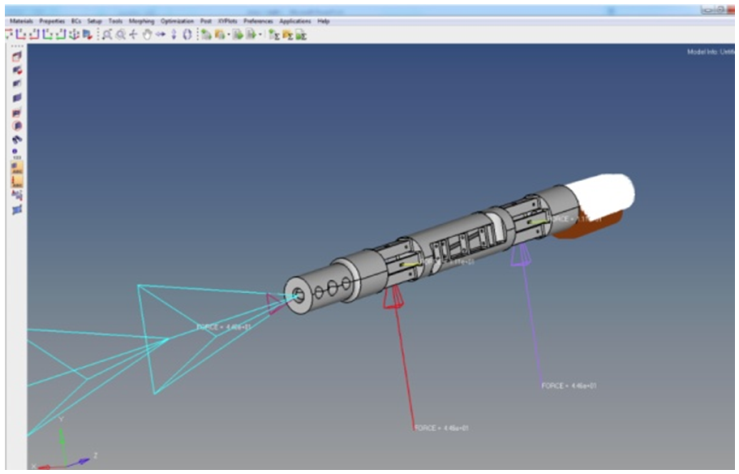Click the vertical arrows view icon
The width and height of the screenshot is (739, 474).
pyautogui.click(x=173, y=34)
